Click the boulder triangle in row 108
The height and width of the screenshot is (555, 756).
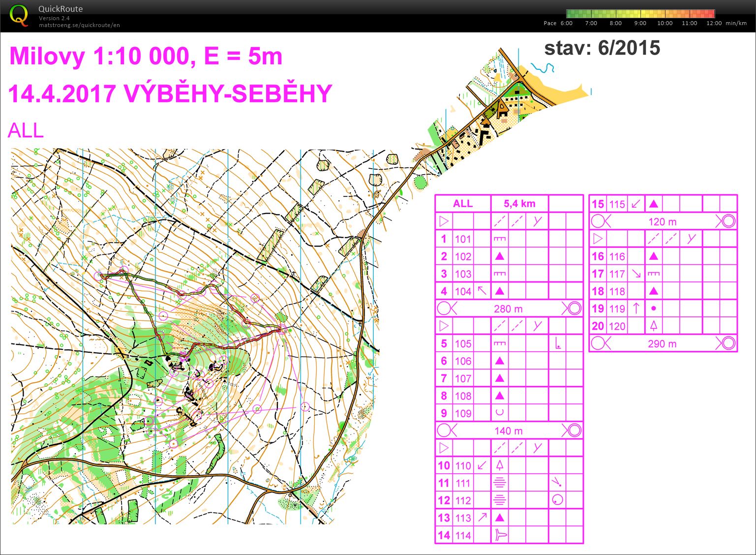coord(499,396)
